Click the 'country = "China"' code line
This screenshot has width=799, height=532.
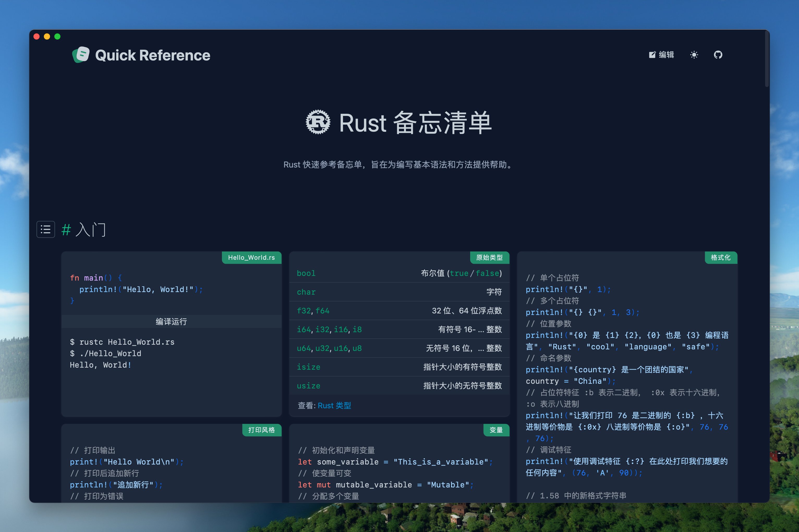coord(571,381)
